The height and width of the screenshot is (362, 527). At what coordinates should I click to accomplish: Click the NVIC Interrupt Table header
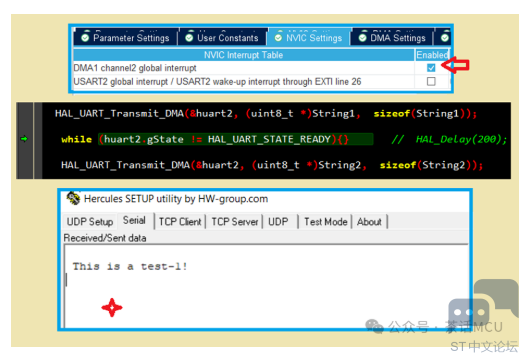[x=243, y=55]
